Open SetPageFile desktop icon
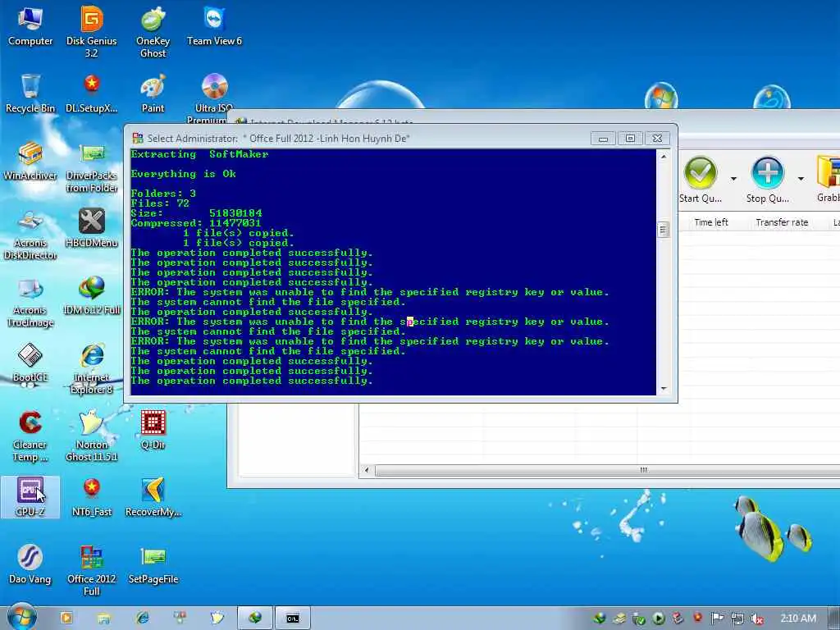Image resolution: width=840 pixels, height=630 pixels. pyautogui.click(x=153, y=564)
